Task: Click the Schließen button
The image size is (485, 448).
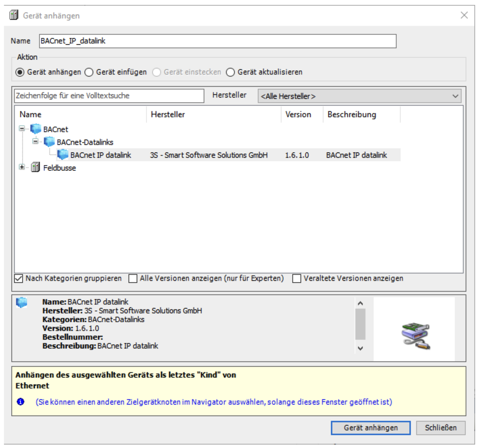Action: 440,428
